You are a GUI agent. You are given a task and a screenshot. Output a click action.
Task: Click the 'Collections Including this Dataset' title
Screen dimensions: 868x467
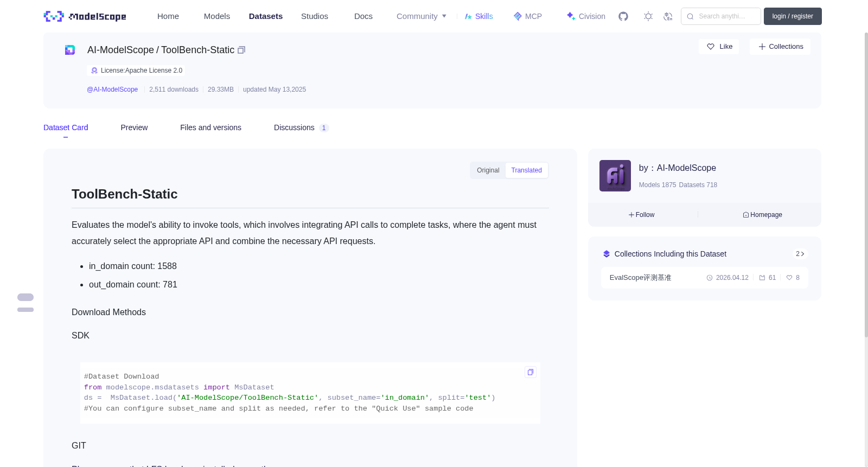coord(671,254)
